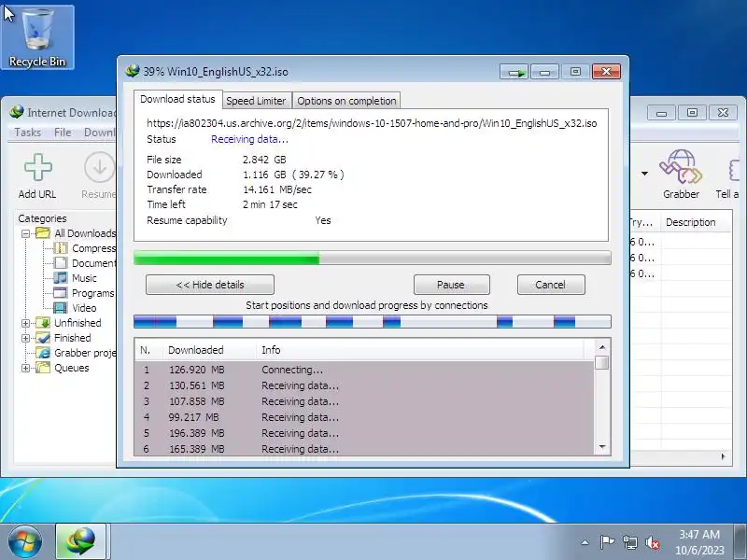Click the Receiving data status text
Image resolution: width=747 pixels, height=560 pixels.
coord(249,139)
